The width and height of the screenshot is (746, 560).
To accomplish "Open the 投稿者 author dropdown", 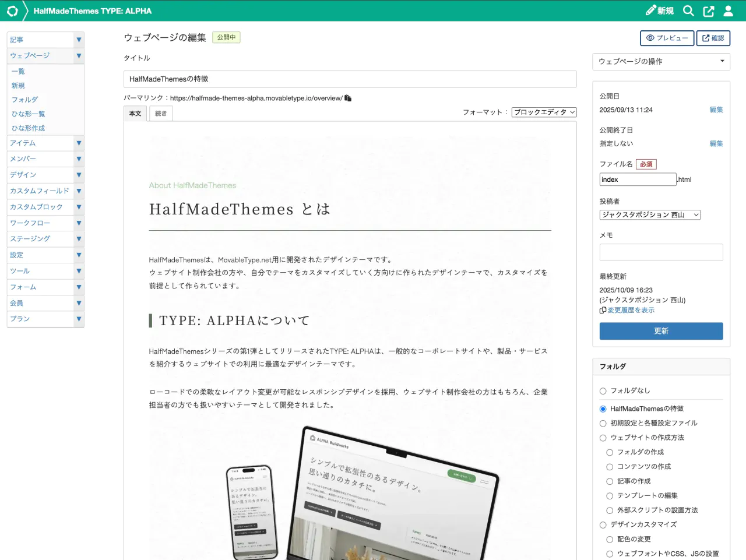I will click(x=649, y=215).
